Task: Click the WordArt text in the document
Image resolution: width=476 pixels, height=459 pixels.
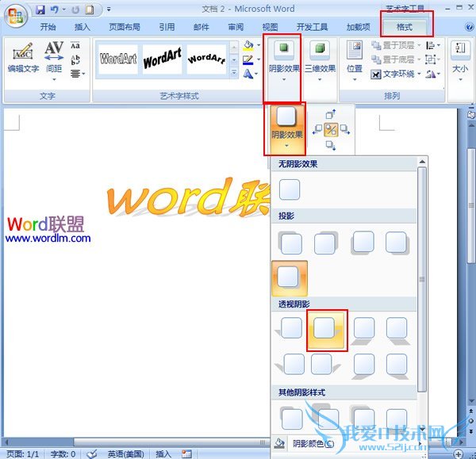Action: [x=188, y=199]
